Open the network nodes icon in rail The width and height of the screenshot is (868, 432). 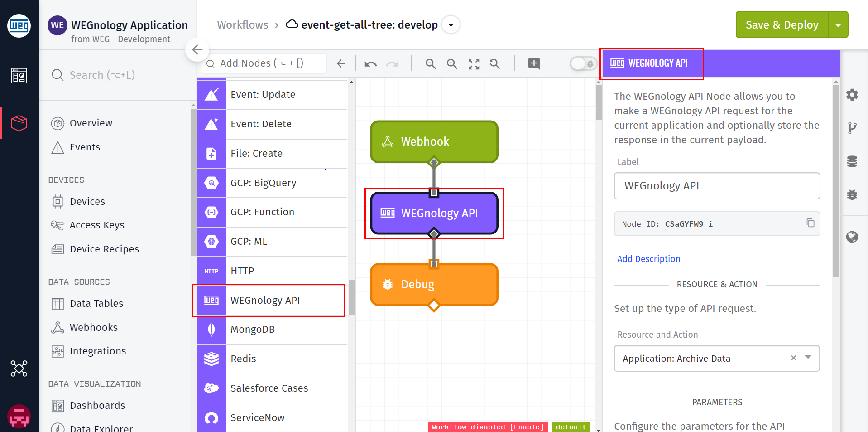click(x=19, y=369)
